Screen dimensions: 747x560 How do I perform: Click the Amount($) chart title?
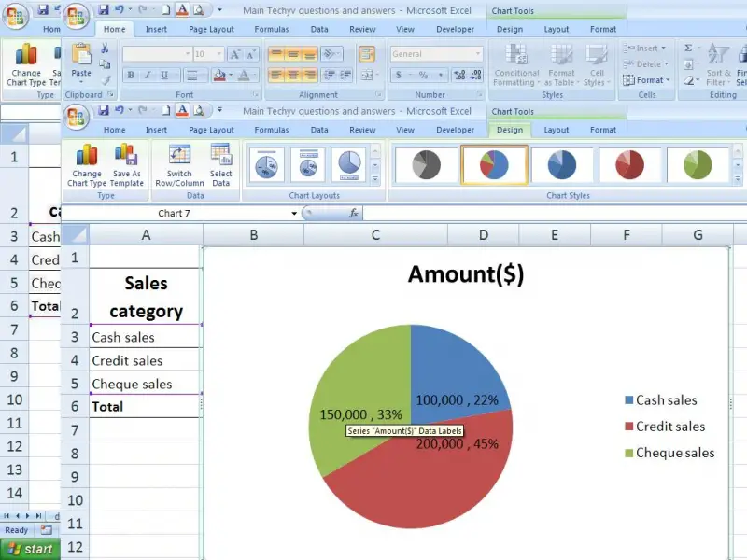465,274
